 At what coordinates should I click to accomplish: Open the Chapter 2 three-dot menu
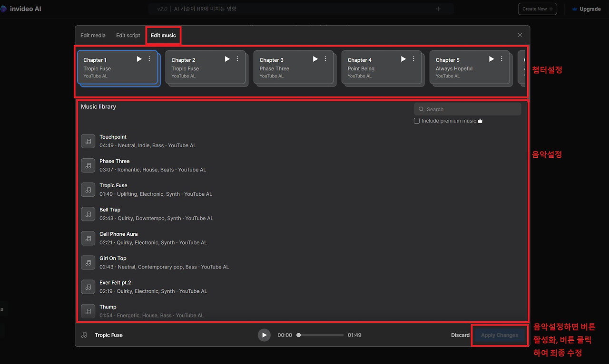(x=237, y=59)
